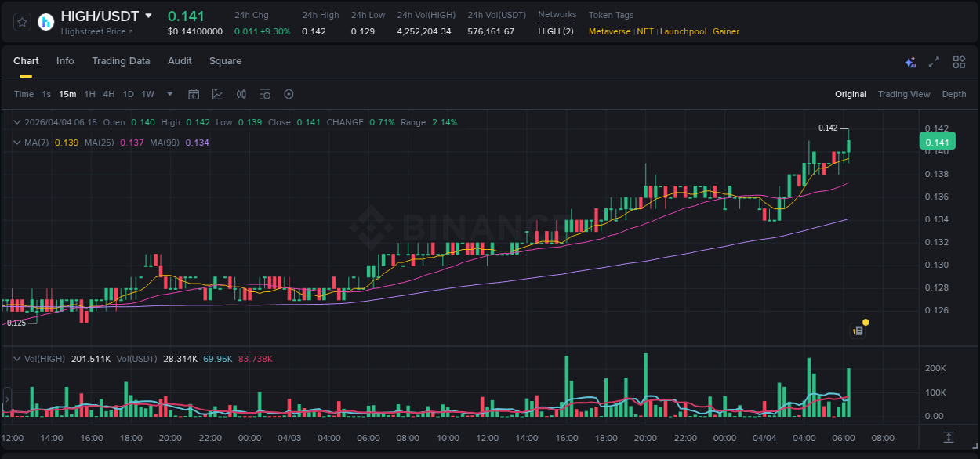Switch chart to Trading View mode
980x459 pixels.
pyautogui.click(x=904, y=93)
